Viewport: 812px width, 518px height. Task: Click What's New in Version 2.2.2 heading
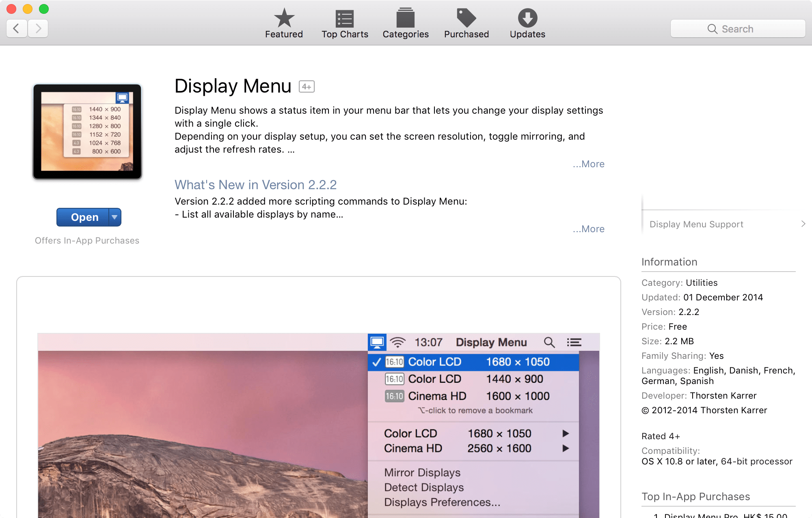pos(255,185)
